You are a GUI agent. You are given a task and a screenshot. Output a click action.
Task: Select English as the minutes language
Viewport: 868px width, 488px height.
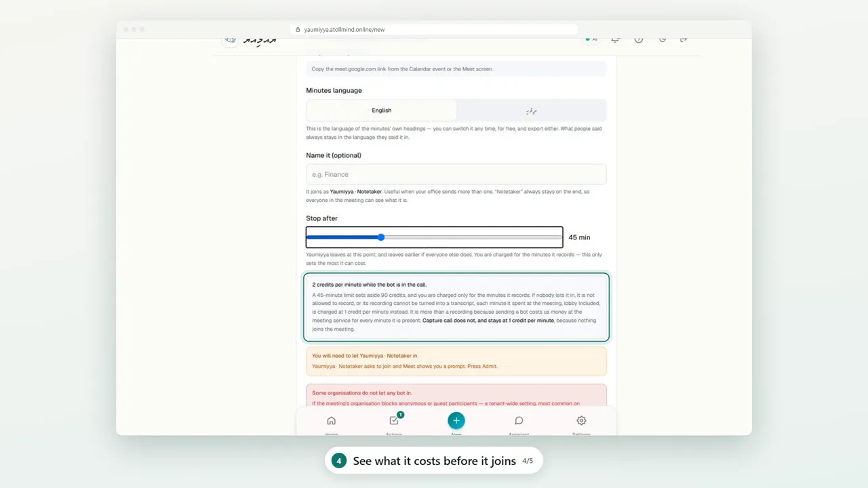[382, 110]
